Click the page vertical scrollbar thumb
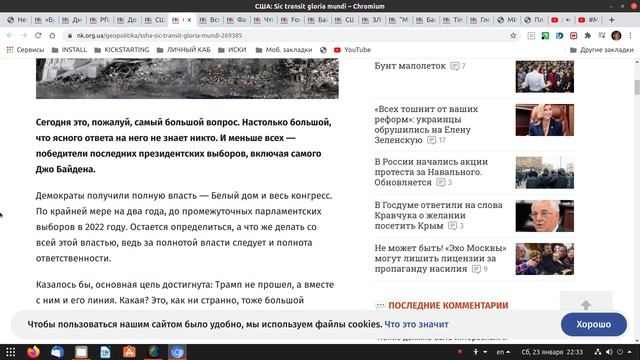 tap(637, 87)
